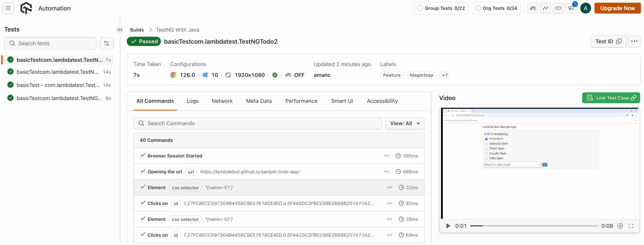
Task: Click the announcements megaphone icon
Action: click(571, 8)
